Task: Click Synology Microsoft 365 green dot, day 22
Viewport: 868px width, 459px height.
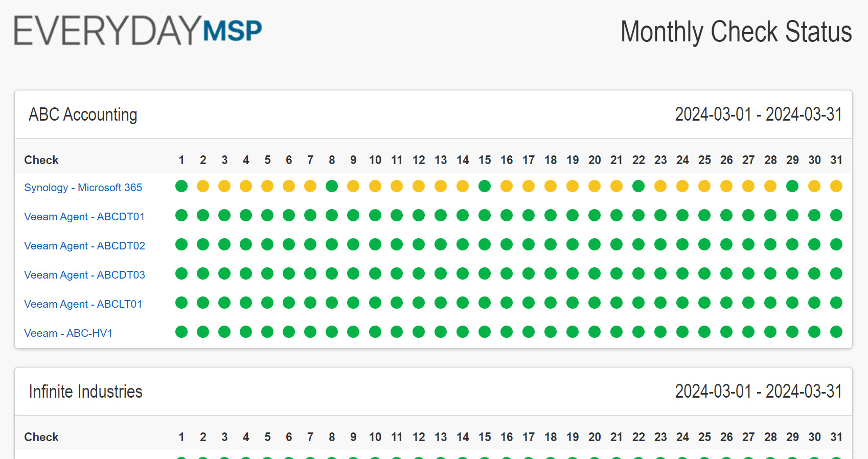Action: pos(638,186)
